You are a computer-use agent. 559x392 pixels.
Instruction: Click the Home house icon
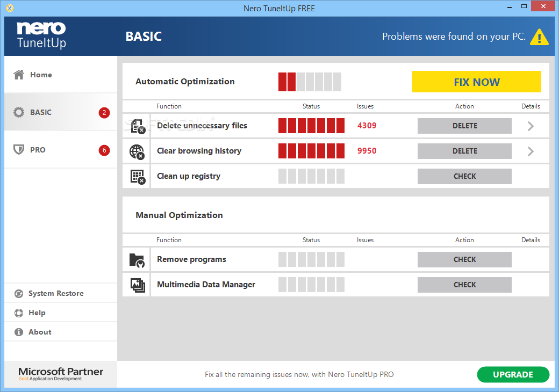[18, 75]
